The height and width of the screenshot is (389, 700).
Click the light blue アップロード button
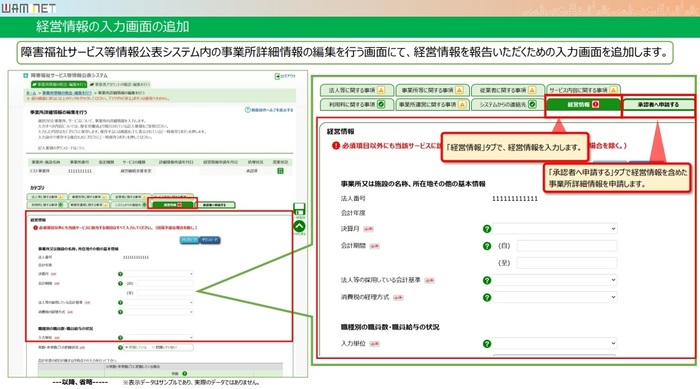point(189,240)
